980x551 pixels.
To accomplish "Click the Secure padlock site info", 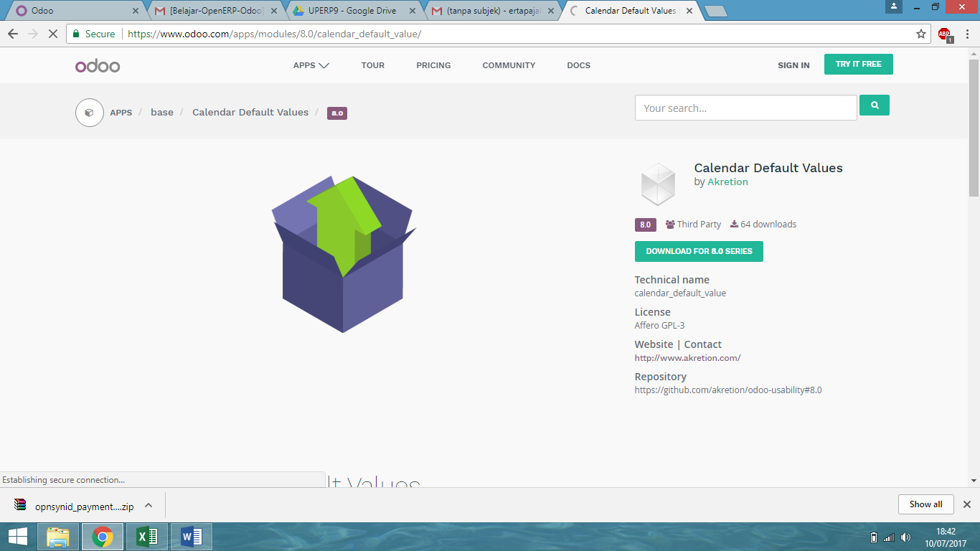I will click(x=94, y=34).
